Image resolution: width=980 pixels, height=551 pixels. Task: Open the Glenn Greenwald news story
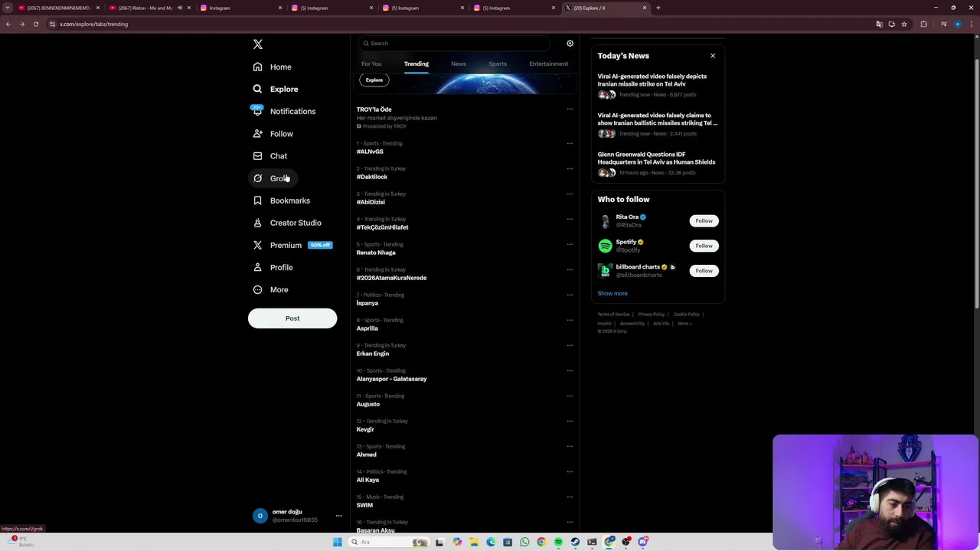[657, 163]
